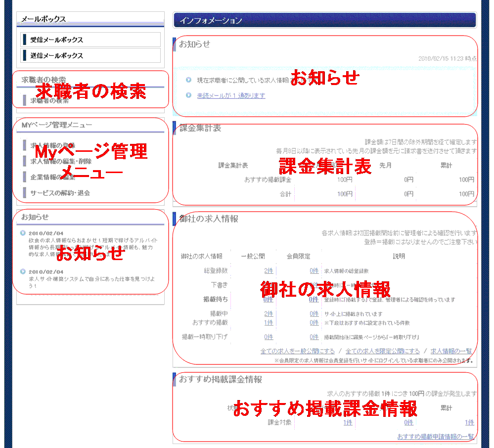494x448 pixels.
Task: Click the blue icon of the second 2010/02/04 news
Action: (23, 271)
